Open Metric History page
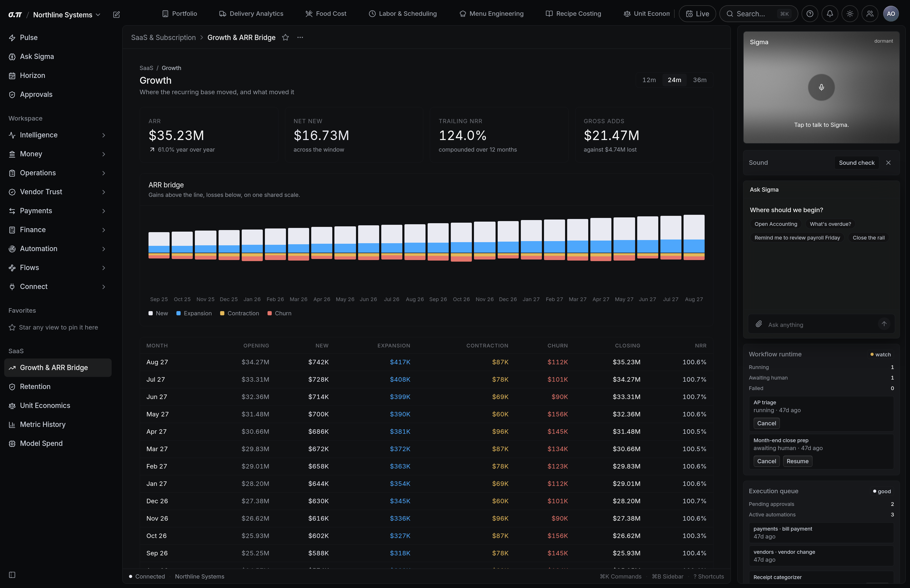Viewport: 910px width, 588px height. point(58,425)
